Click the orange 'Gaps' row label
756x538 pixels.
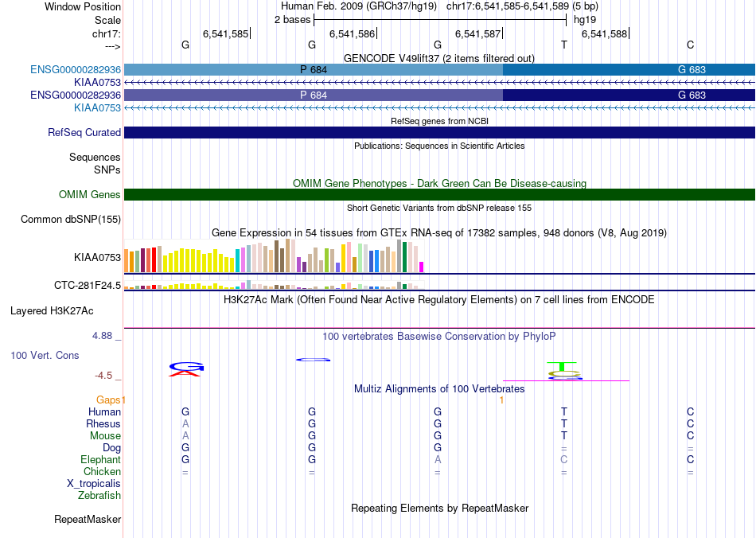pos(108,400)
